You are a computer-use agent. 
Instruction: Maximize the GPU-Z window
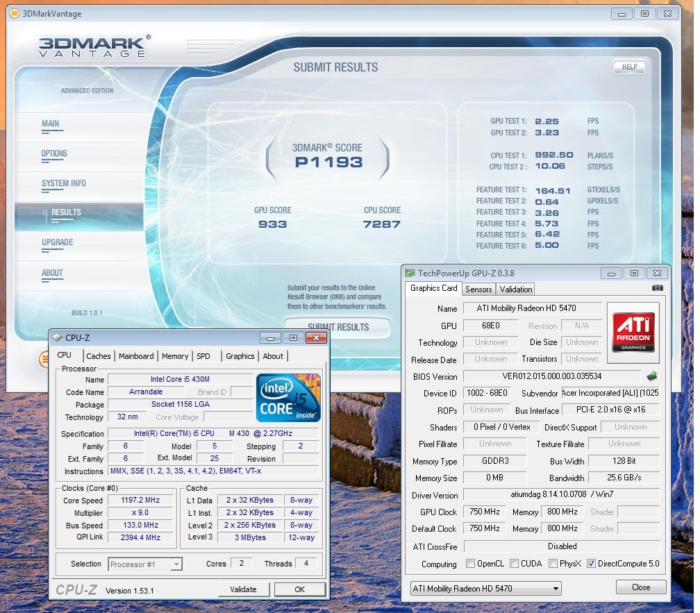pos(634,273)
